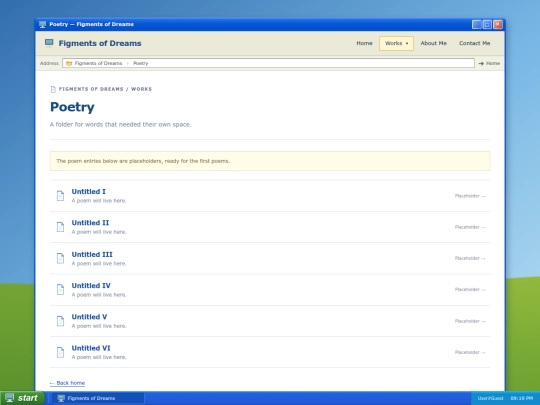540x405 pixels.
Task: Open the Untitled III poem
Action: [x=92, y=255]
